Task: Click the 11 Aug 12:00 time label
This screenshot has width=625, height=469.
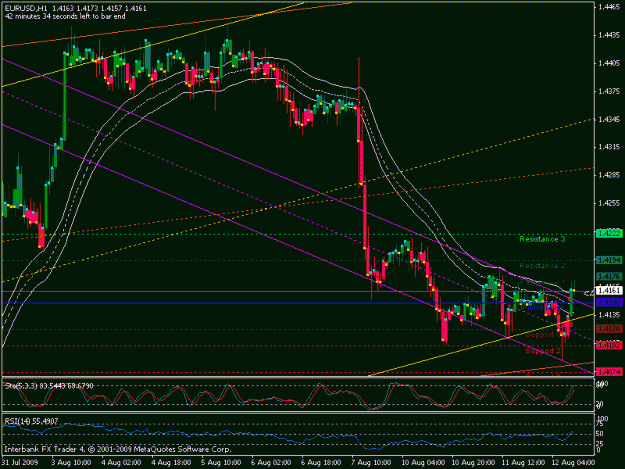Action: coord(523,463)
